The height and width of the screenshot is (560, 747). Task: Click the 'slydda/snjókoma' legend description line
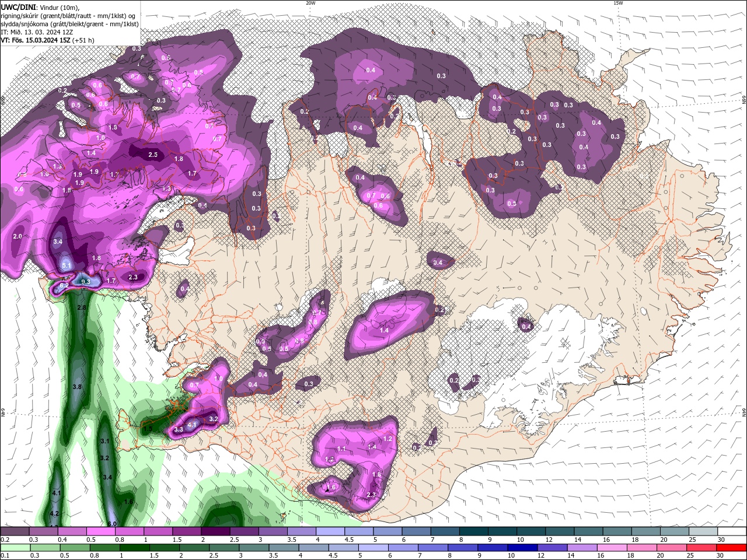[69, 24]
